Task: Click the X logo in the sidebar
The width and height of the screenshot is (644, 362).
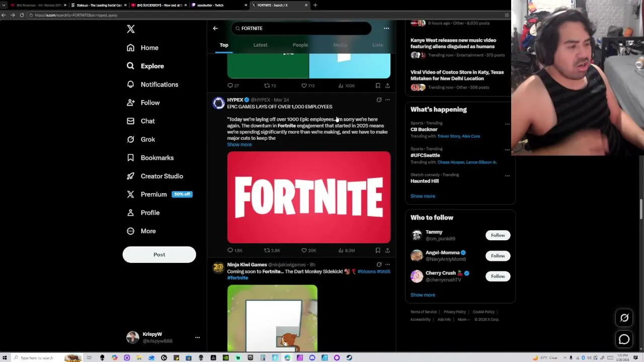Action: (131, 29)
